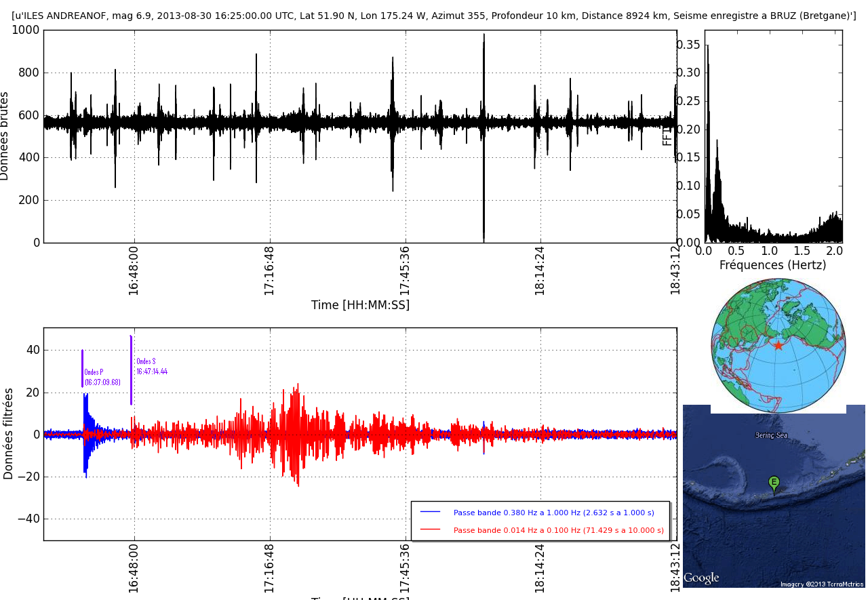Click the red star on the globe
The image size is (868, 600).
[x=778, y=346]
